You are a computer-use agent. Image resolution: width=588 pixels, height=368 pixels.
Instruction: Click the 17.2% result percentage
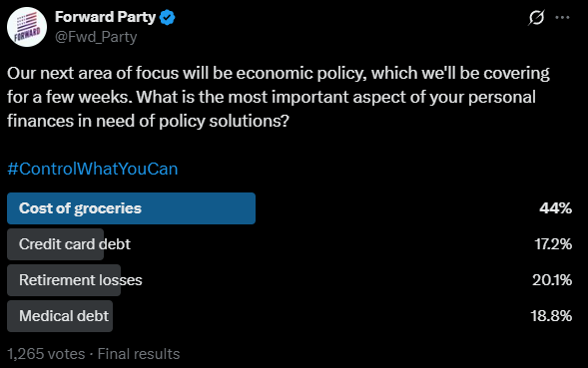553,244
